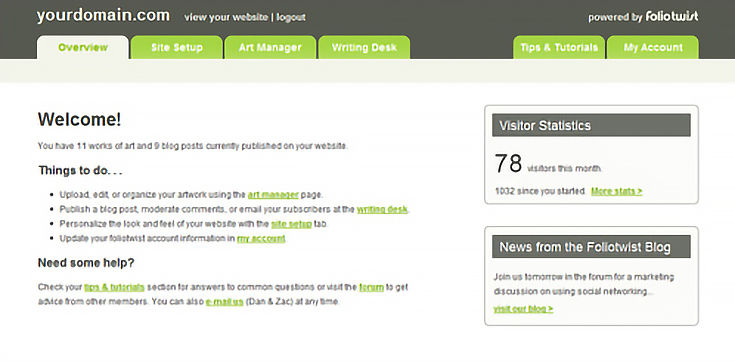Visit the forum link in help text
Image resolution: width=735 pixels, height=362 pixels.
tap(371, 287)
